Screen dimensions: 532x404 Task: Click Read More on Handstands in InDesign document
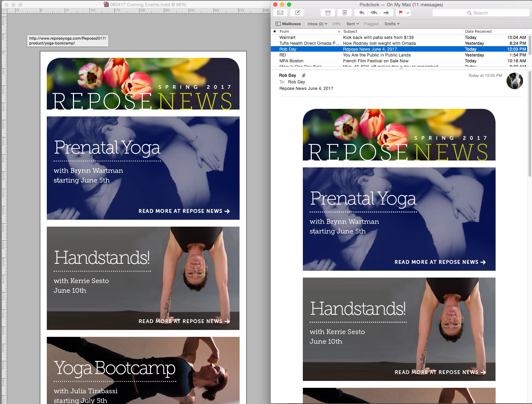tap(184, 321)
